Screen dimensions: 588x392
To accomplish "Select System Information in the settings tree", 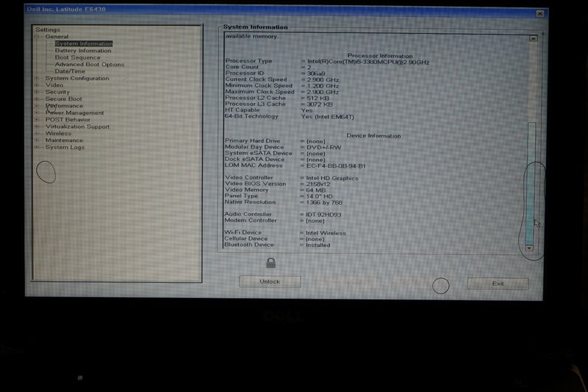I will [x=84, y=43].
